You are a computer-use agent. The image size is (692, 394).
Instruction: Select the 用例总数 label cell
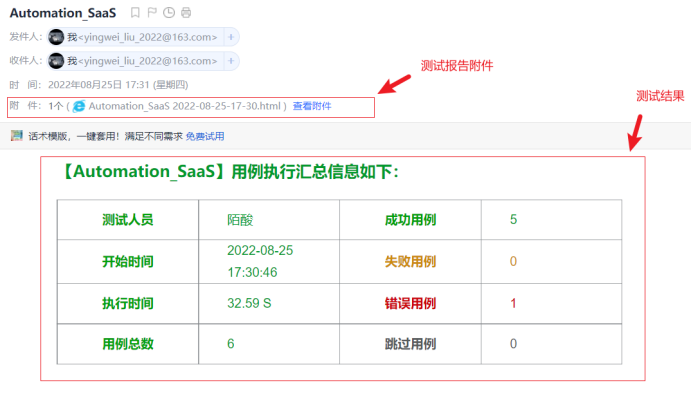tap(128, 344)
